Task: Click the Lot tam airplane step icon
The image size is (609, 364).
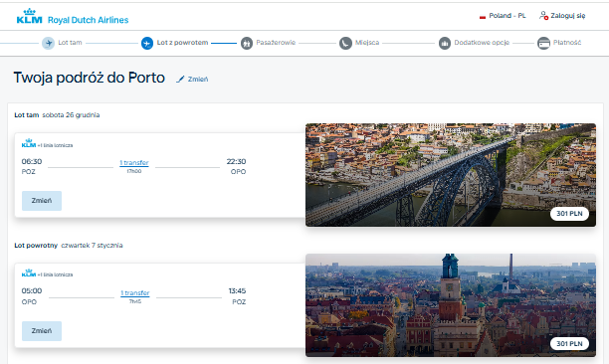Action: click(x=48, y=43)
